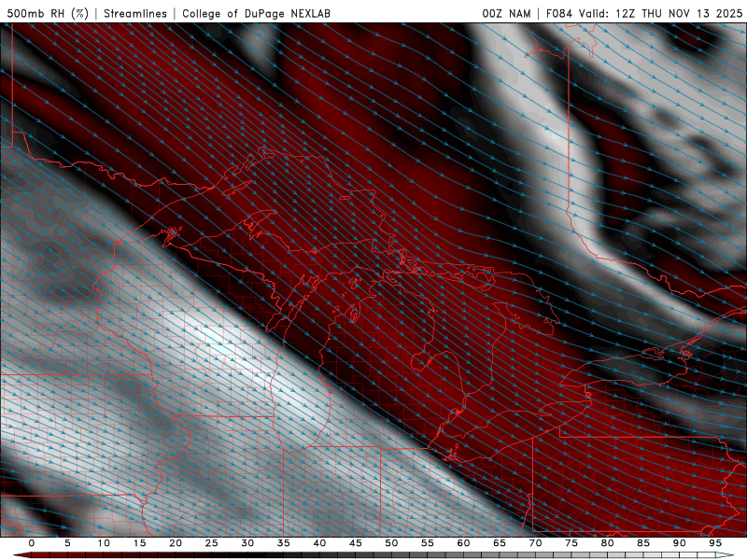747x560 pixels.
Task: Click the "20" label on the color scale
Action: click(x=176, y=543)
